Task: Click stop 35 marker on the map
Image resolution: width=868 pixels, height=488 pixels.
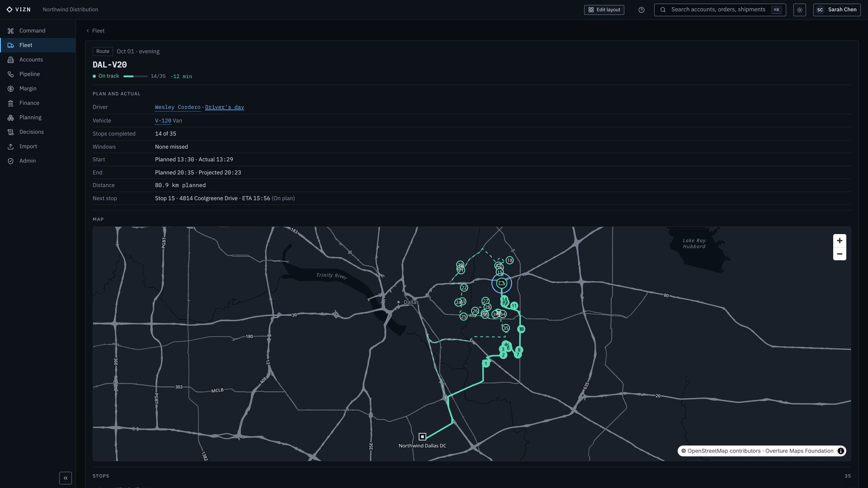Action: click(x=506, y=328)
